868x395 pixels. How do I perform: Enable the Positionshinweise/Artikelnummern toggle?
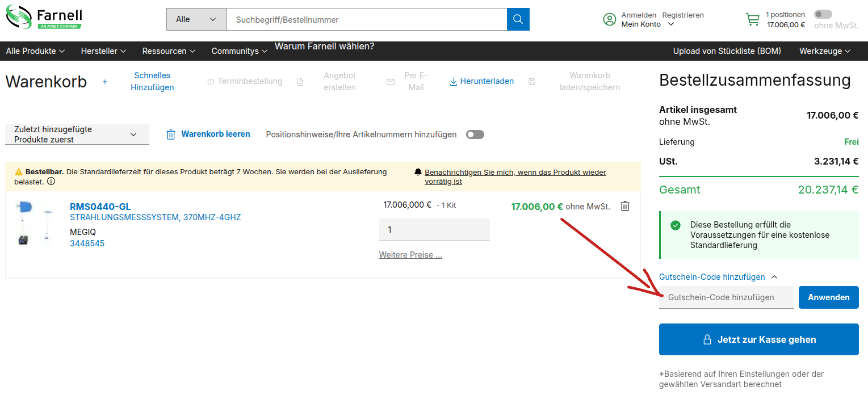pos(475,135)
